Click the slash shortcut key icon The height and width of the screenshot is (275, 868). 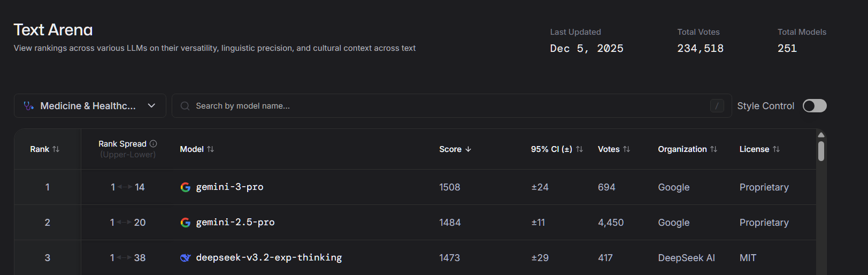717,106
